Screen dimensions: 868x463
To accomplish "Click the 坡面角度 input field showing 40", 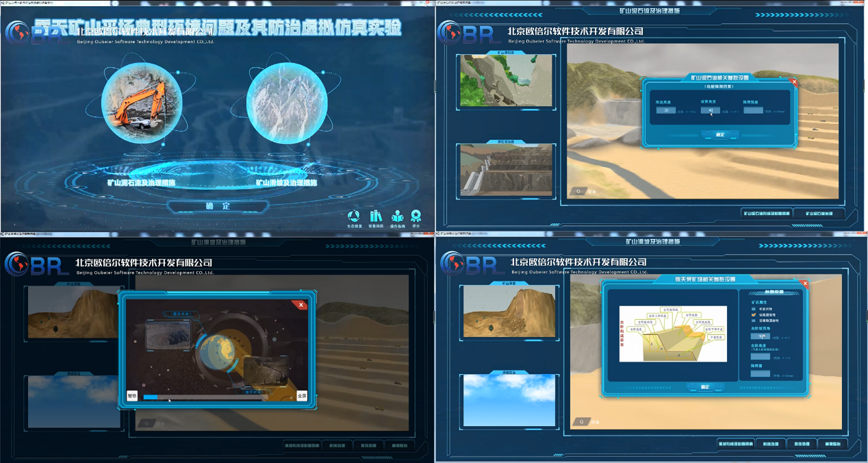I will coord(710,110).
